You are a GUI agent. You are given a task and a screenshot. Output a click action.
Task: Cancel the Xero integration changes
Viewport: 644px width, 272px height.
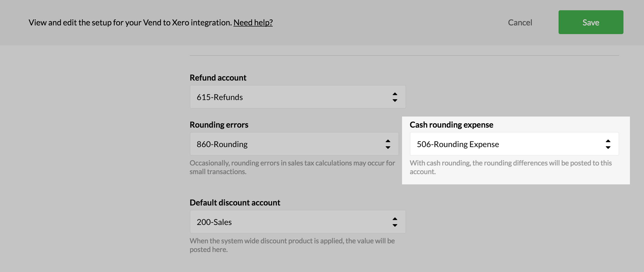point(520,22)
